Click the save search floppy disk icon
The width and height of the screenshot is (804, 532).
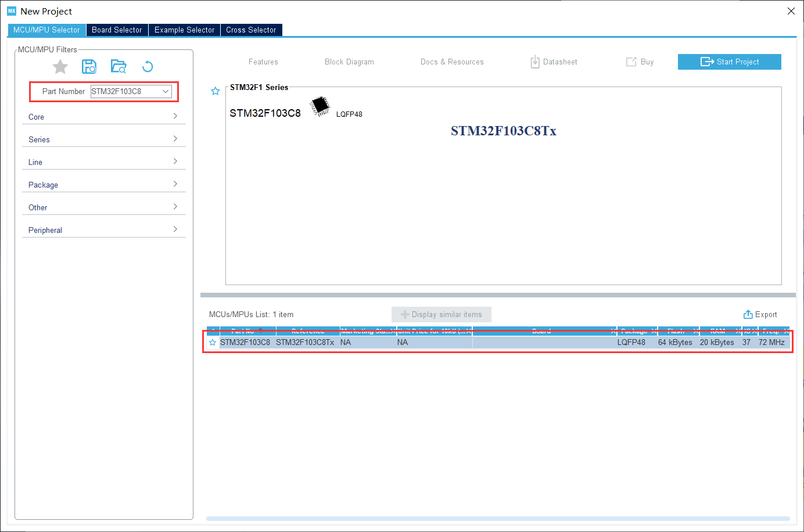click(89, 67)
